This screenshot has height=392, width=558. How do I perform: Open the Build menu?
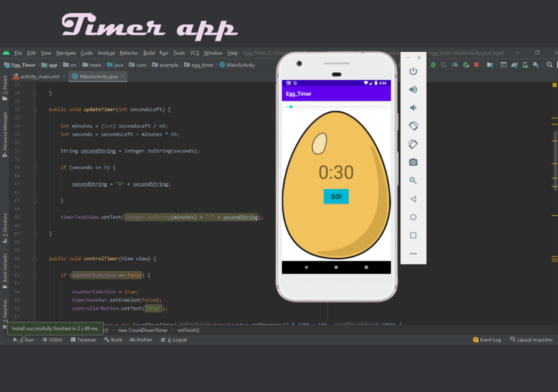point(149,53)
